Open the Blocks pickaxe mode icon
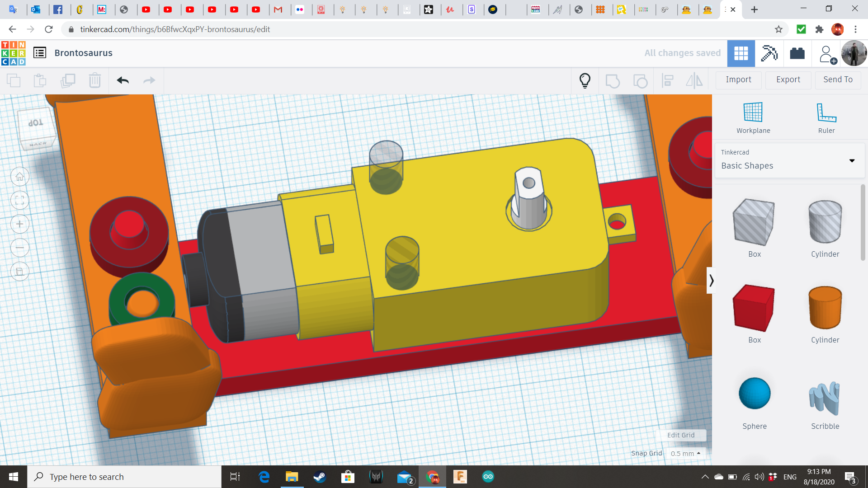 pos(769,53)
